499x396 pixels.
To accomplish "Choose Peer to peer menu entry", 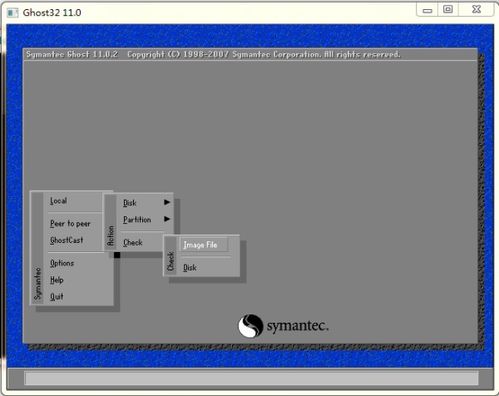I will tap(70, 223).
